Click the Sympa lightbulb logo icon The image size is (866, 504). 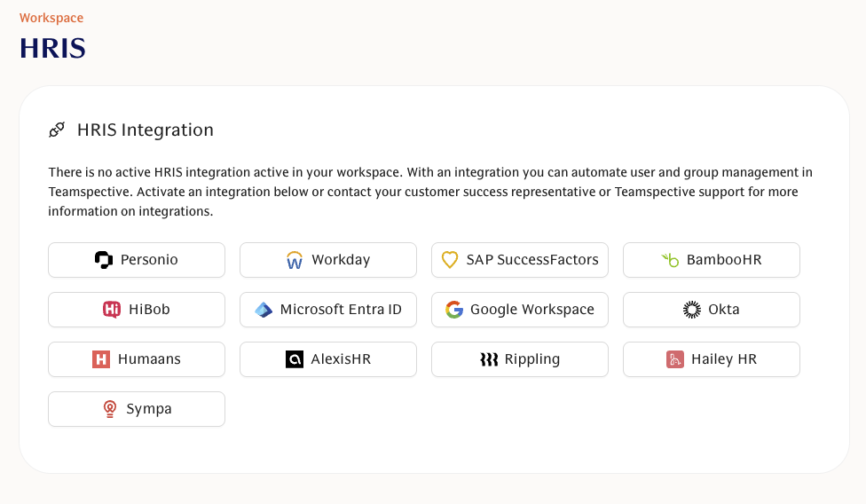(110, 409)
